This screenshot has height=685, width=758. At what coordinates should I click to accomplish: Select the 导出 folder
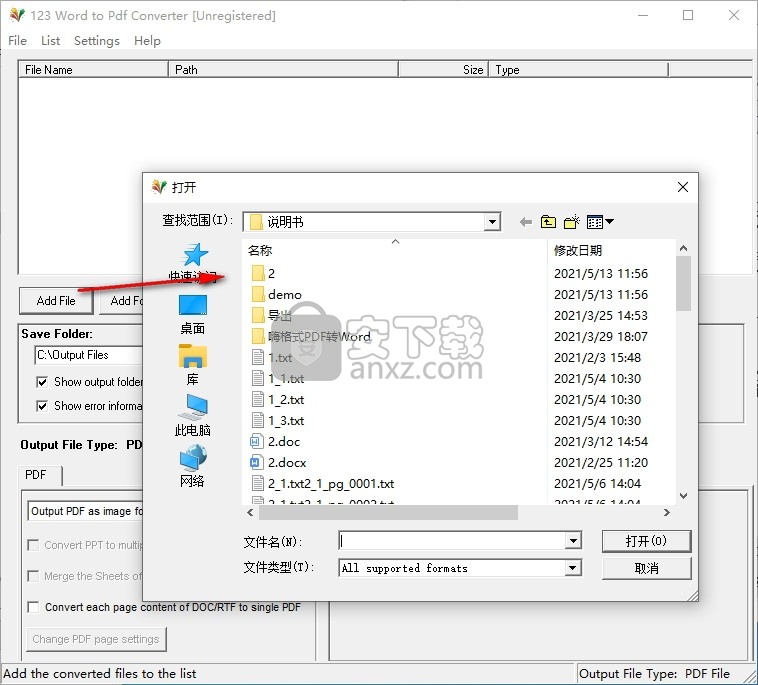[272, 316]
